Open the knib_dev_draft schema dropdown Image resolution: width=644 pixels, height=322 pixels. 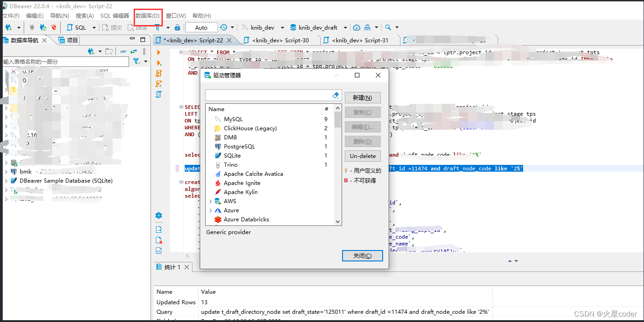coord(345,28)
